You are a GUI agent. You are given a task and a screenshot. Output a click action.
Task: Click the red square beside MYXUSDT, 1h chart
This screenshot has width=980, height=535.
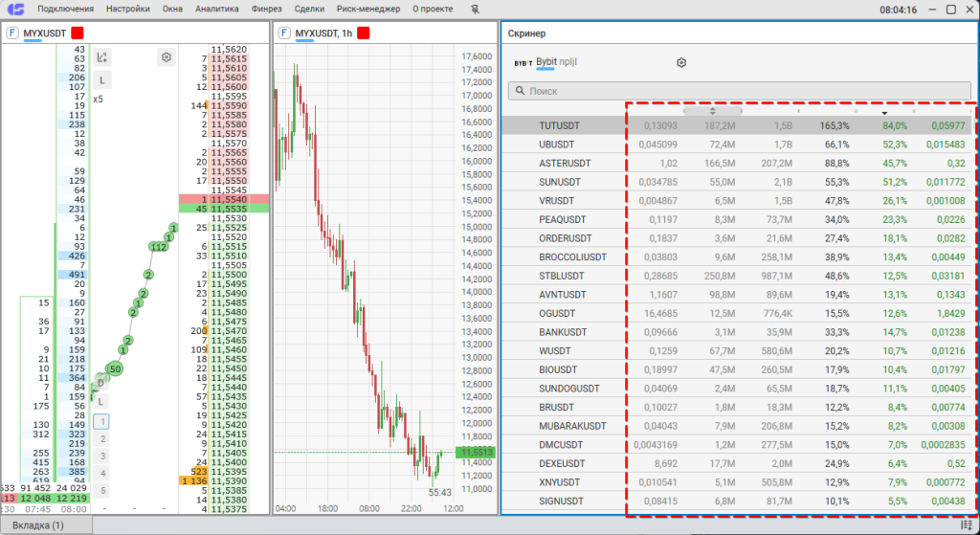tap(364, 33)
